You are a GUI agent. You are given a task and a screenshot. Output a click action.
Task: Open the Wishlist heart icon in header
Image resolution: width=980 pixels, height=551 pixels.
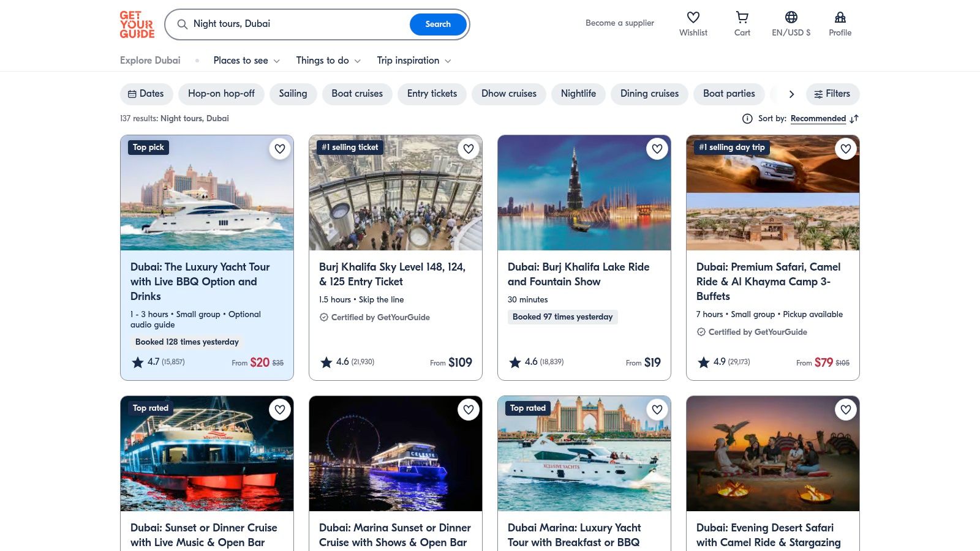(x=693, y=18)
